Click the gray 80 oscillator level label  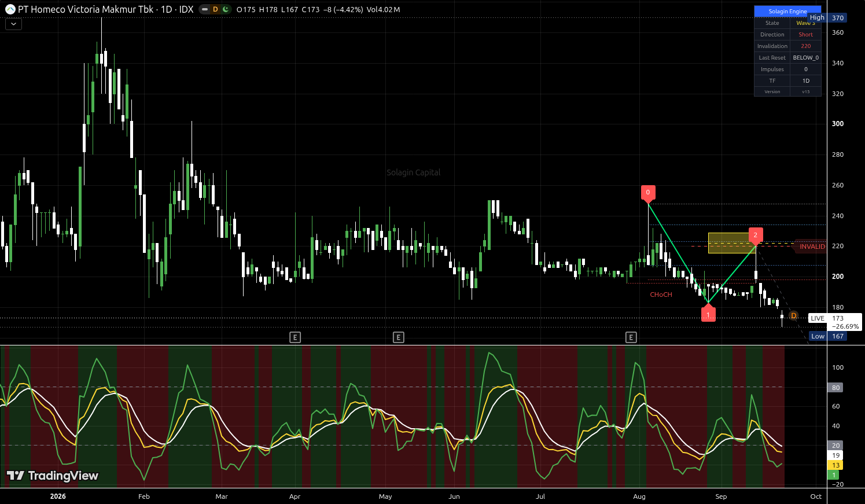(x=835, y=388)
